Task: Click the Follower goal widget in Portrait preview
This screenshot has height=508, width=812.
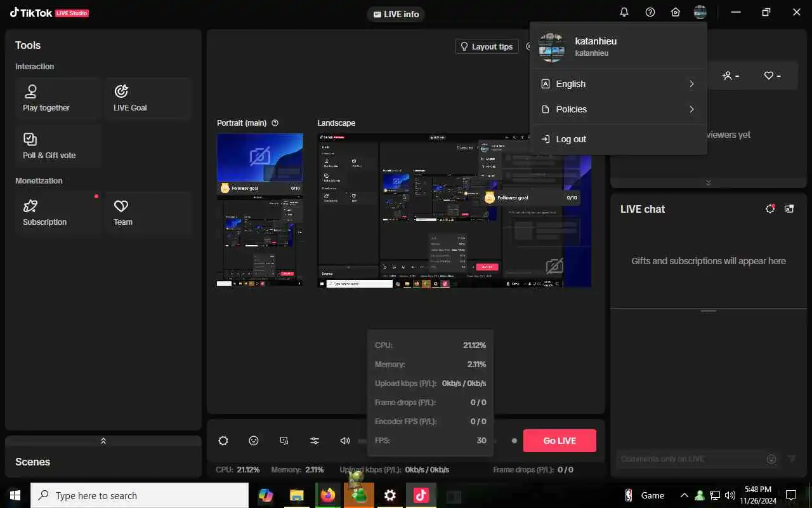Action: pyautogui.click(x=259, y=188)
